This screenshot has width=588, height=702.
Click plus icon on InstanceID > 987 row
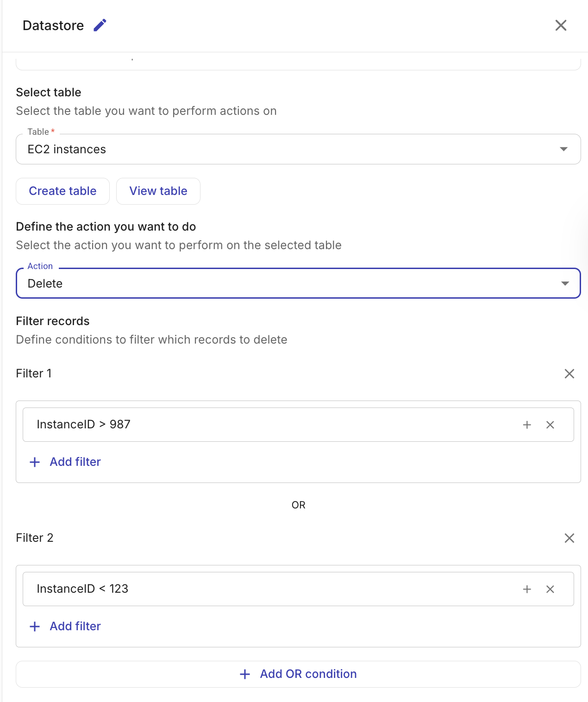527,425
